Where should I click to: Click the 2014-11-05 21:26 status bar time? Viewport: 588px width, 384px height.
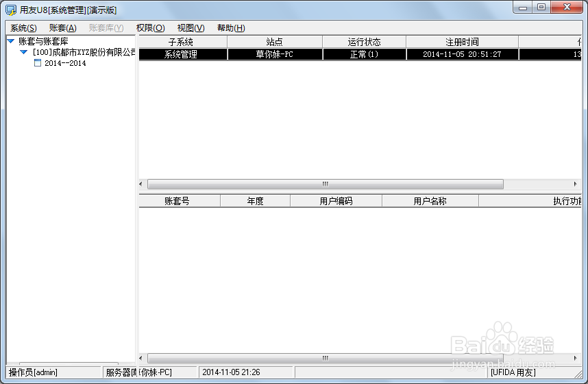tap(245, 372)
